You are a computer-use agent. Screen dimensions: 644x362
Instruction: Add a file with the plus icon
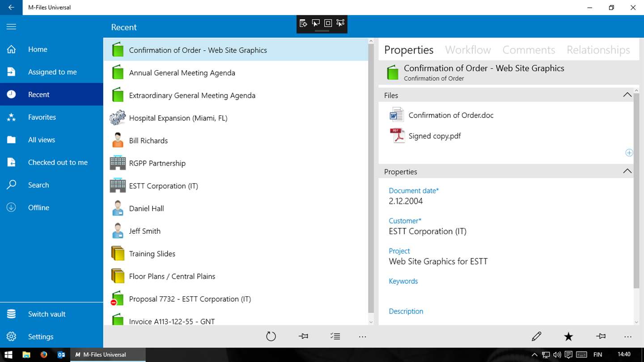point(629,153)
